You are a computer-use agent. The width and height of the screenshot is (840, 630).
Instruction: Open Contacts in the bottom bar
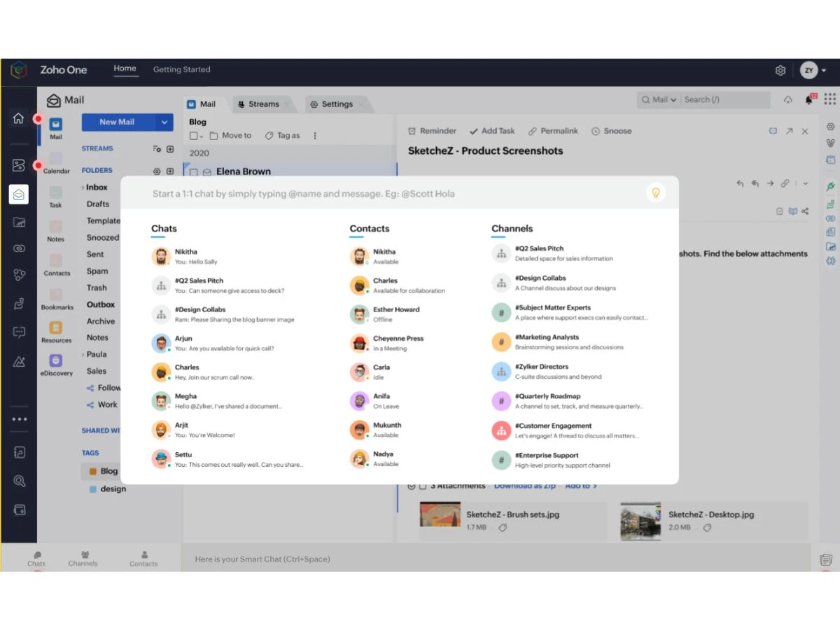(143, 559)
